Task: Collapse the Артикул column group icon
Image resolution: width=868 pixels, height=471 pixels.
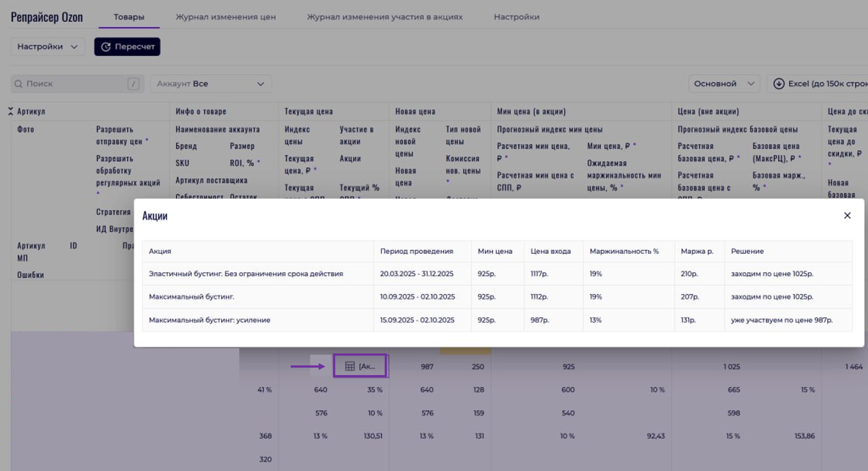Action: coord(11,111)
